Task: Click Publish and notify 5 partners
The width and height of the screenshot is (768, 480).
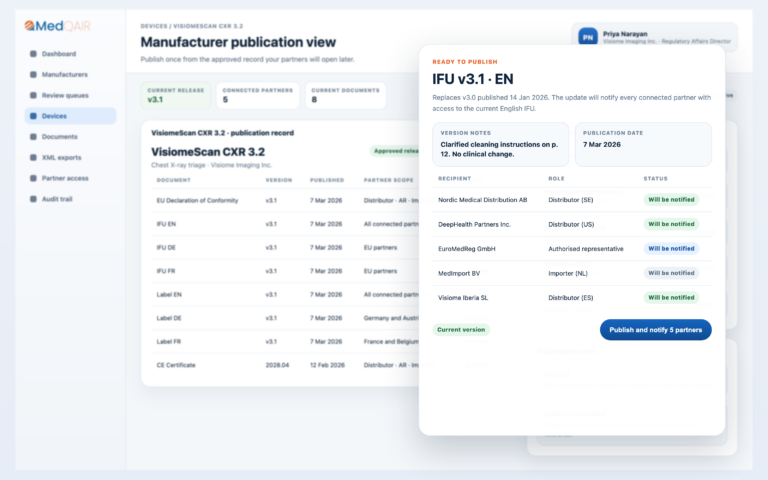Action: click(x=655, y=330)
